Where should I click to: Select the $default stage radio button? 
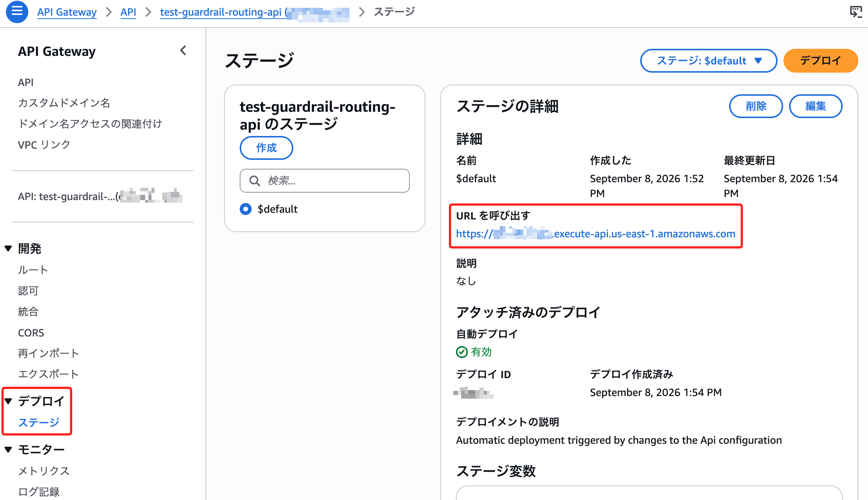tap(246, 209)
